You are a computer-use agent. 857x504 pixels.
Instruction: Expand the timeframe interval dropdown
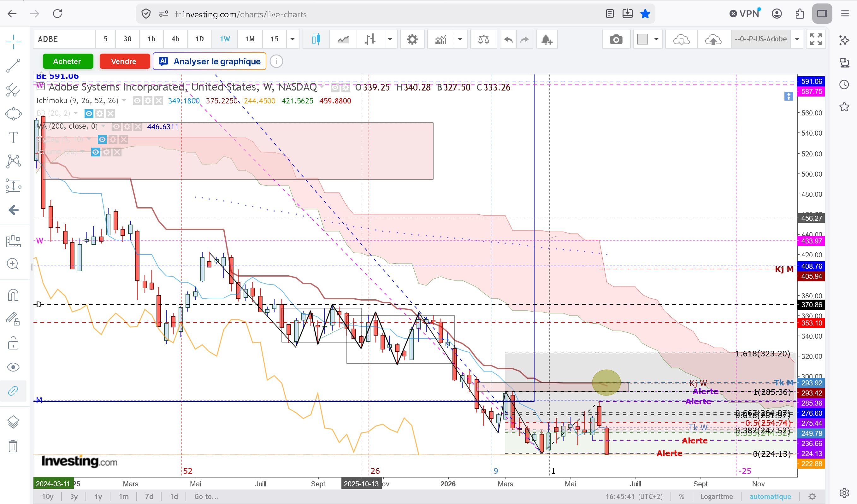tap(293, 39)
